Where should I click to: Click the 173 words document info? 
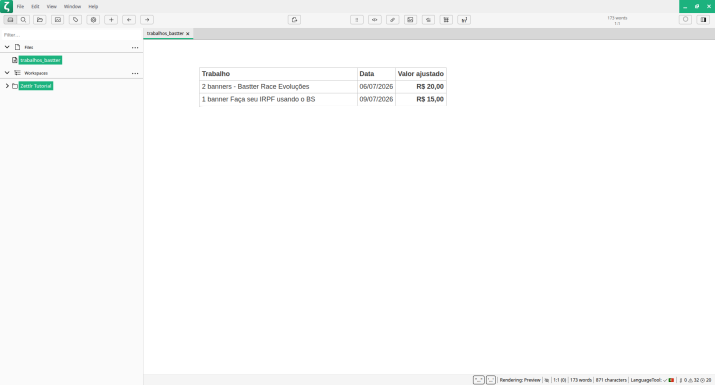tap(617, 21)
